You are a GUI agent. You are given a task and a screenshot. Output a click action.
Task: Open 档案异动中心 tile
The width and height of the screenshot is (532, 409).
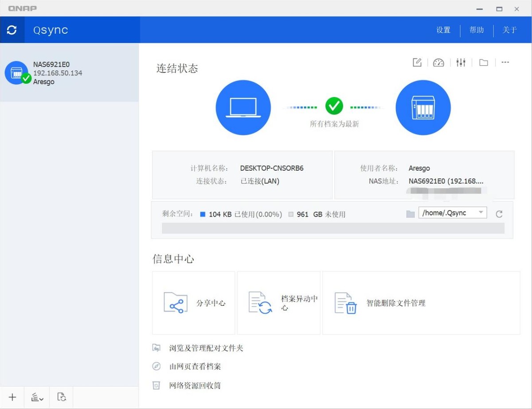[x=279, y=303]
